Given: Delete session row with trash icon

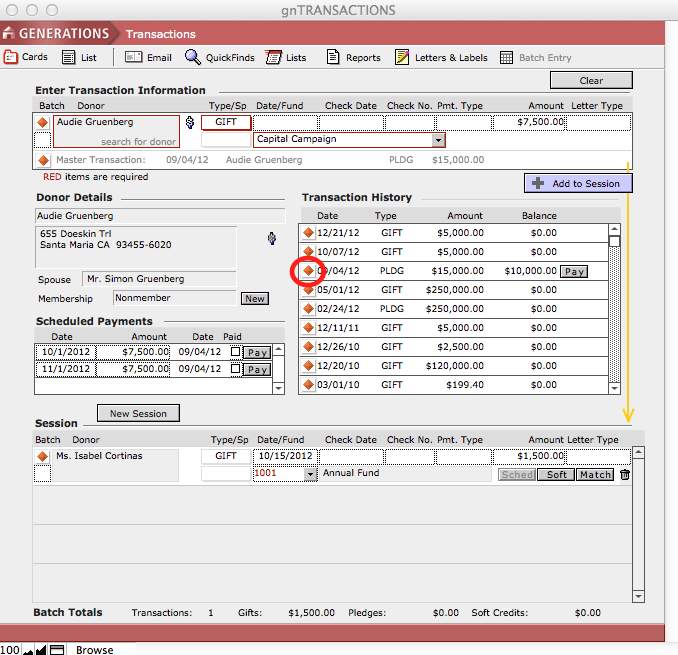Looking at the screenshot, I should [625, 474].
